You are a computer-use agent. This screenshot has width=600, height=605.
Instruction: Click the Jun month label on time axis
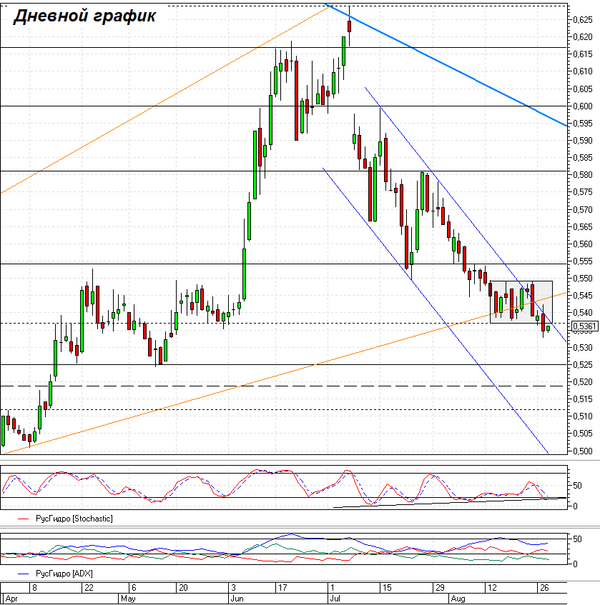tap(237, 599)
